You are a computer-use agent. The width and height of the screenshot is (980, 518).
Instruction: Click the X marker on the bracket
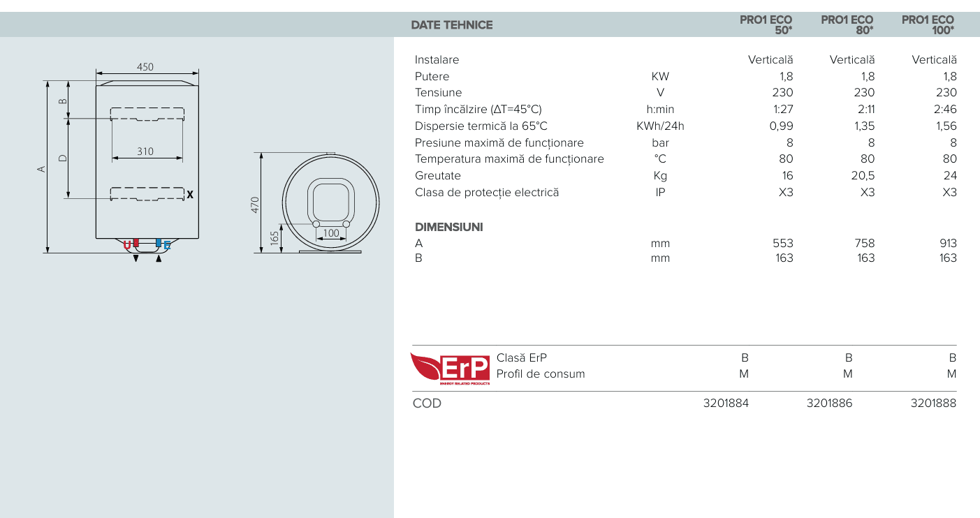pos(189,195)
